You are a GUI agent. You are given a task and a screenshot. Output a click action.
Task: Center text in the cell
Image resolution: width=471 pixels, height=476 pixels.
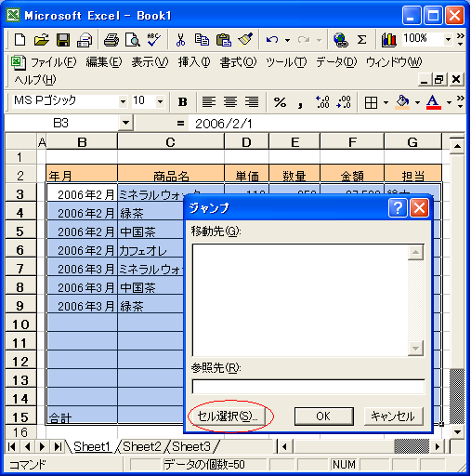[230, 102]
